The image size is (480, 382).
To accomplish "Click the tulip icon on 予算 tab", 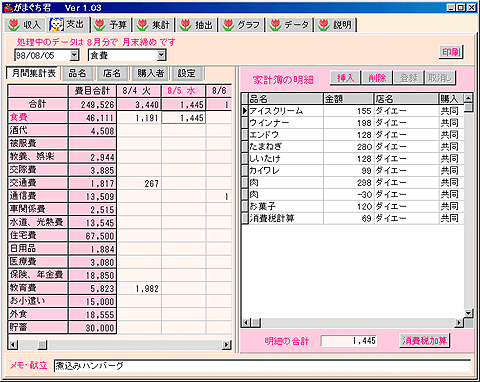I will coord(100,25).
